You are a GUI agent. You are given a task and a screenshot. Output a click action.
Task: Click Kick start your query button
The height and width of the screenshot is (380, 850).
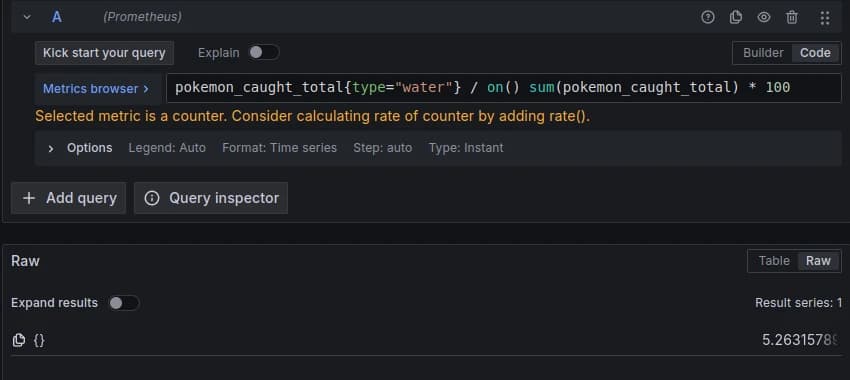[x=104, y=53]
